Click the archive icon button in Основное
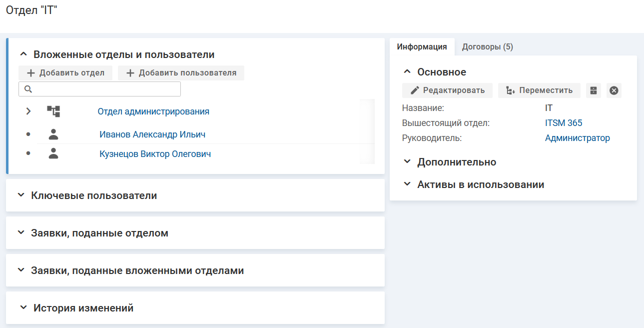 593,90
